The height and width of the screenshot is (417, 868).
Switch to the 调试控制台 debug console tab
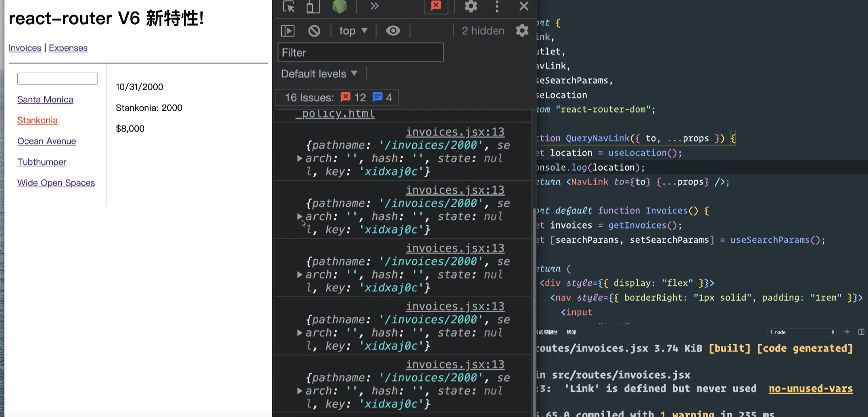point(547,332)
